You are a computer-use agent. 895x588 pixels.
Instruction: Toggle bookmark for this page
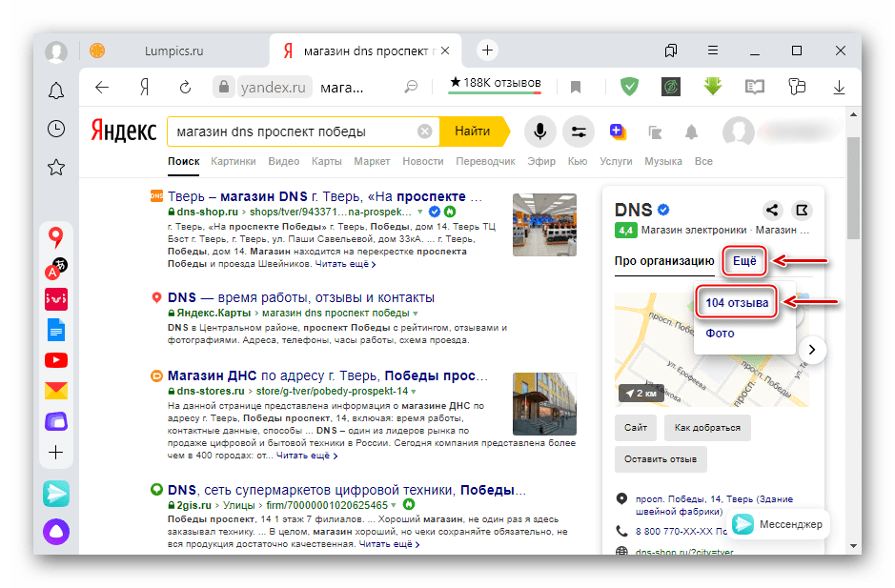576,87
